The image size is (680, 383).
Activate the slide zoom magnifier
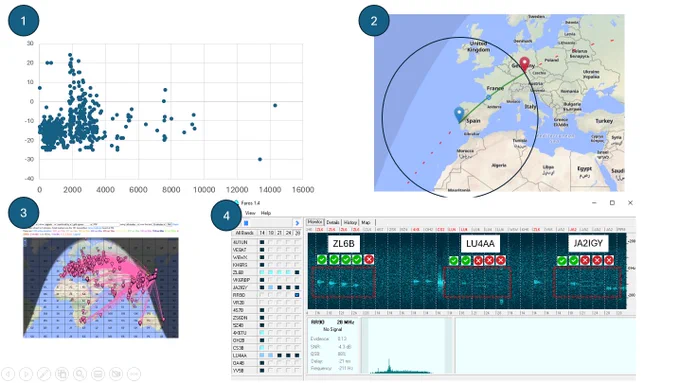pyautogui.click(x=80, y=373)
